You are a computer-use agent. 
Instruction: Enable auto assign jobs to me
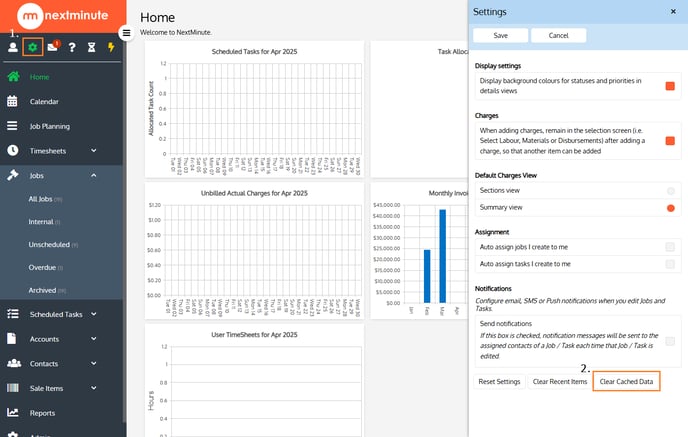(670, 247)
